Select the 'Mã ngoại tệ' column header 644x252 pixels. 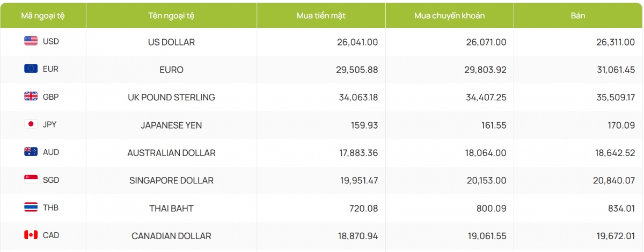pos(43,16)
